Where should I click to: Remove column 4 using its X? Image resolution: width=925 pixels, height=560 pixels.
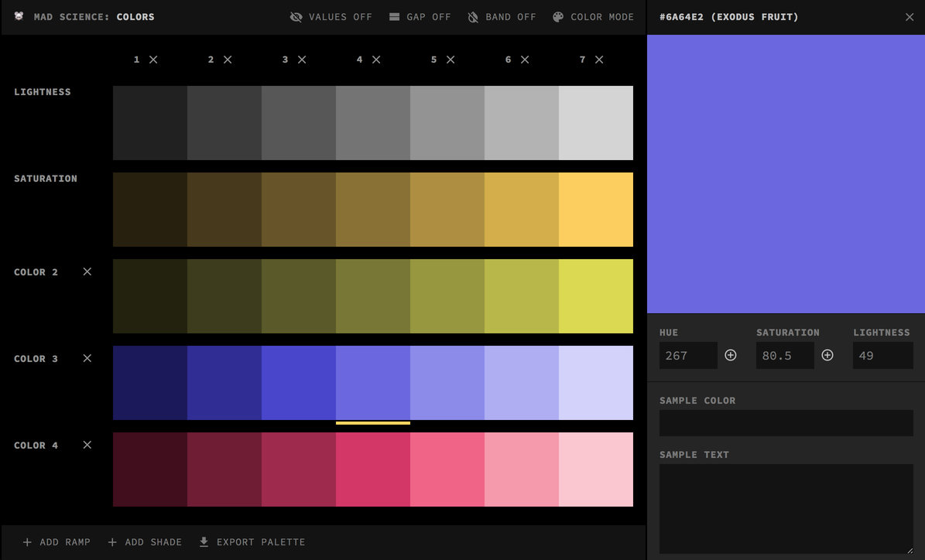point(375,59)
